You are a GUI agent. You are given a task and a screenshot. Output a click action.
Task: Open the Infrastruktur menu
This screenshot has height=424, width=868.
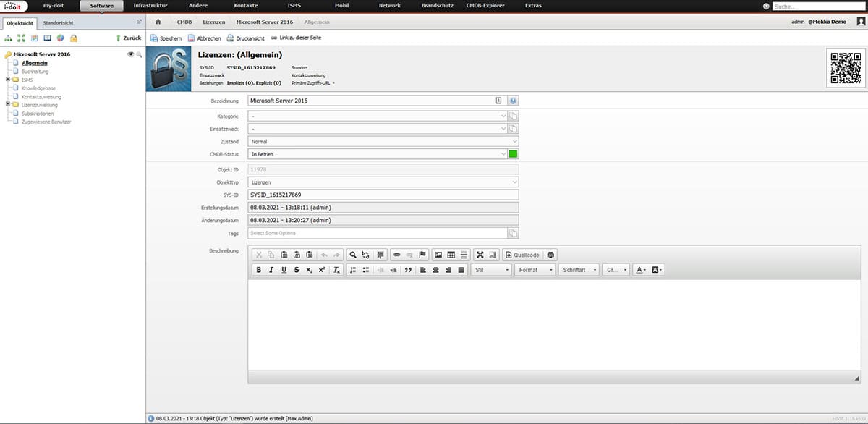click(x=150, y=5)
